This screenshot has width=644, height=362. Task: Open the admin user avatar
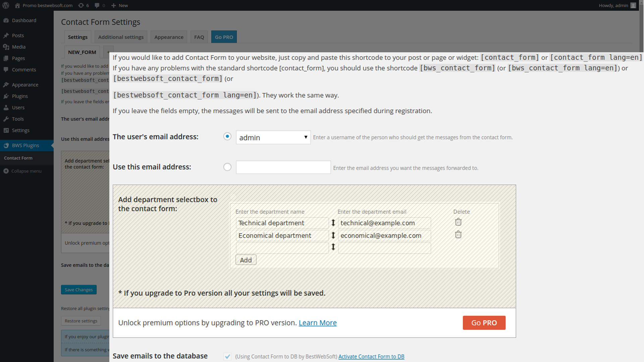(x=633, y=5)
